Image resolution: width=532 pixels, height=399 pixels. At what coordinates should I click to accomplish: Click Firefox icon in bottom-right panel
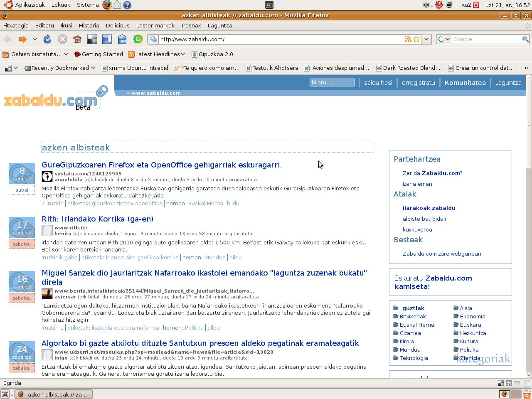pyautogui.click(x=504, y=394)
